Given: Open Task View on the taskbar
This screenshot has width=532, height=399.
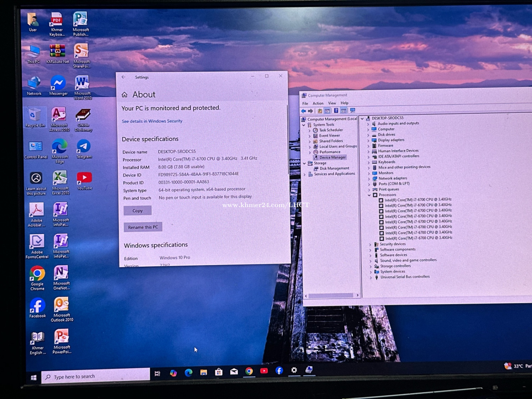Looking at the screenshot, I should click(157, 373).
